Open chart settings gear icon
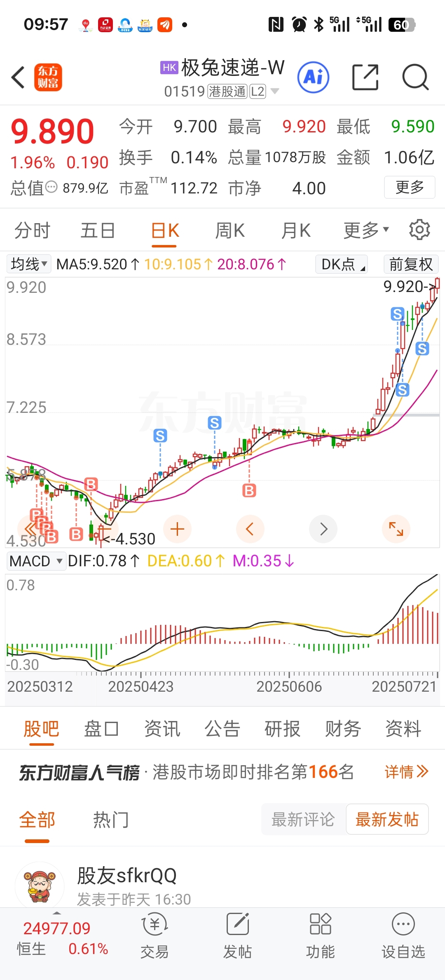The width and height of the screenshot is (445, 980). (419, 230)
